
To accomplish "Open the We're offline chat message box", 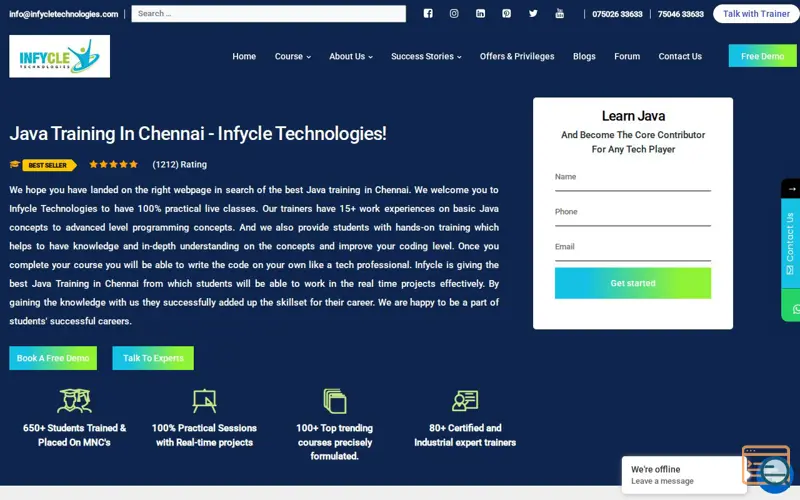I will click(x=684, y=474).
